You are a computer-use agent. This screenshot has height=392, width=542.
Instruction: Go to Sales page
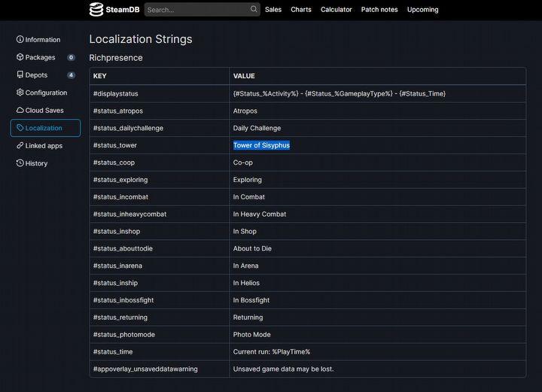(273, 10)
